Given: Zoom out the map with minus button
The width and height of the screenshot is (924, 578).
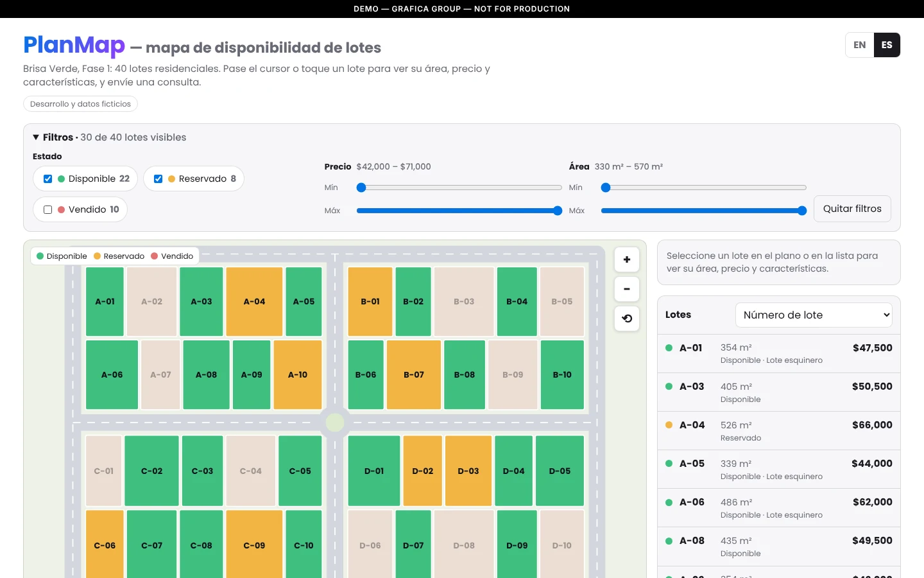Looking at the screenshot, I should 627,289.
